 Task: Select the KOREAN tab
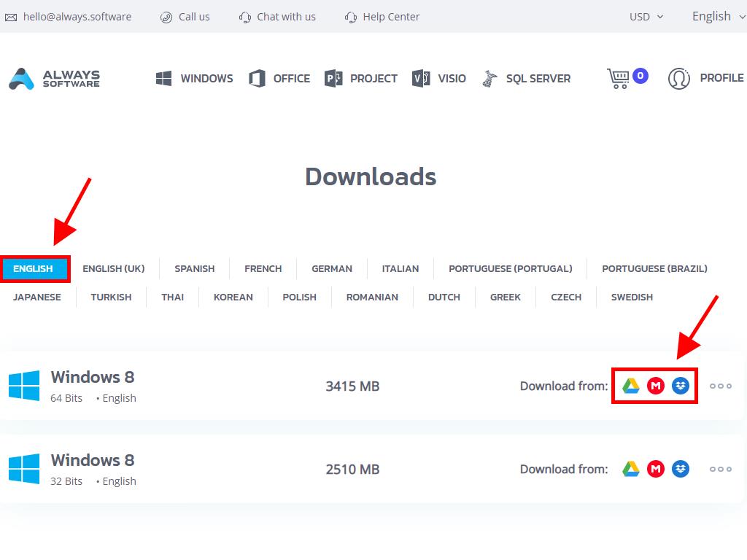pyautogui.click(x=233, y=297)
